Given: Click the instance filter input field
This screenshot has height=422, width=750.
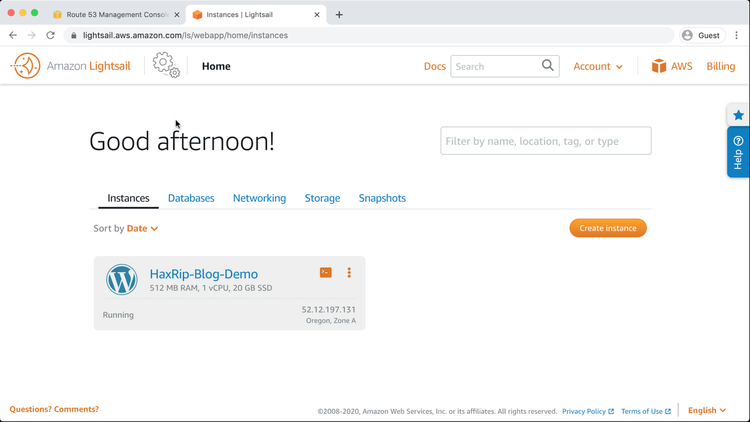Looking at the screenshot, I should [546, 141].
